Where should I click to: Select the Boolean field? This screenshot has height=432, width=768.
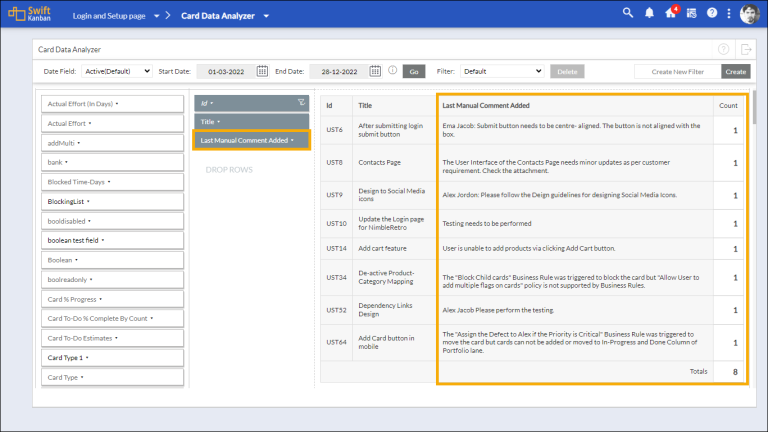click(112, 260)
